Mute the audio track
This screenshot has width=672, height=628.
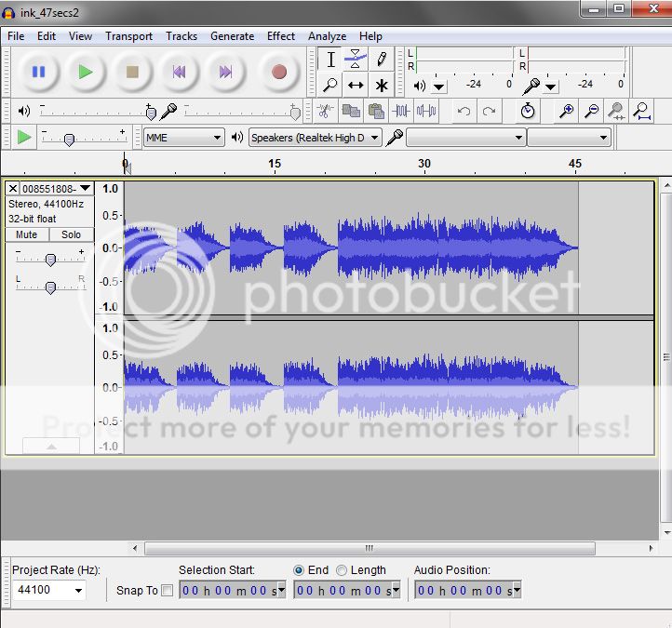[26, 234]
